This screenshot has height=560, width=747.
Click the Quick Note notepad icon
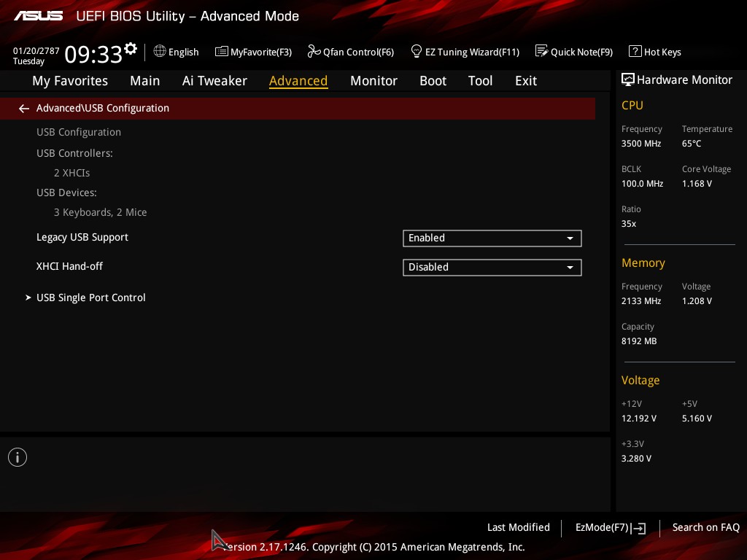[542, 51]
